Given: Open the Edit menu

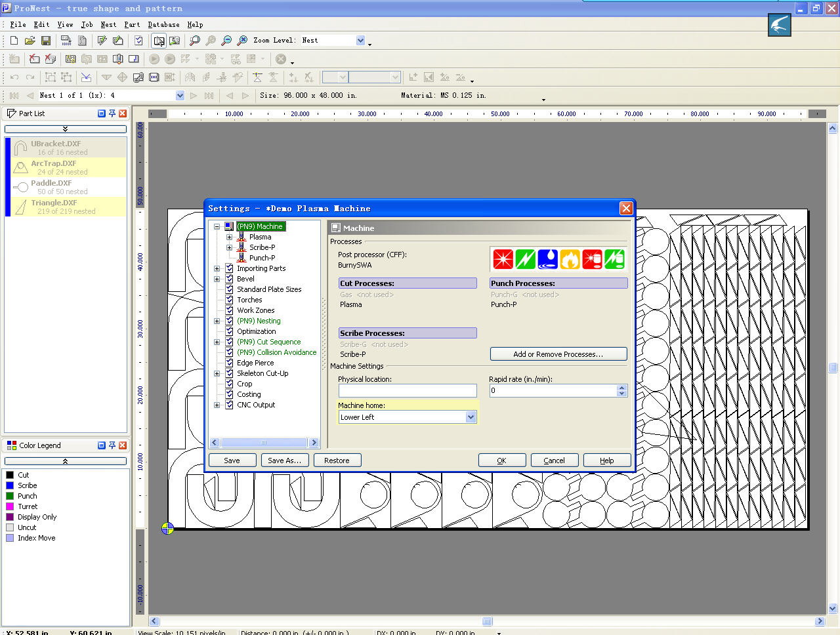Looking at the screenshot, I should [41, 24].
